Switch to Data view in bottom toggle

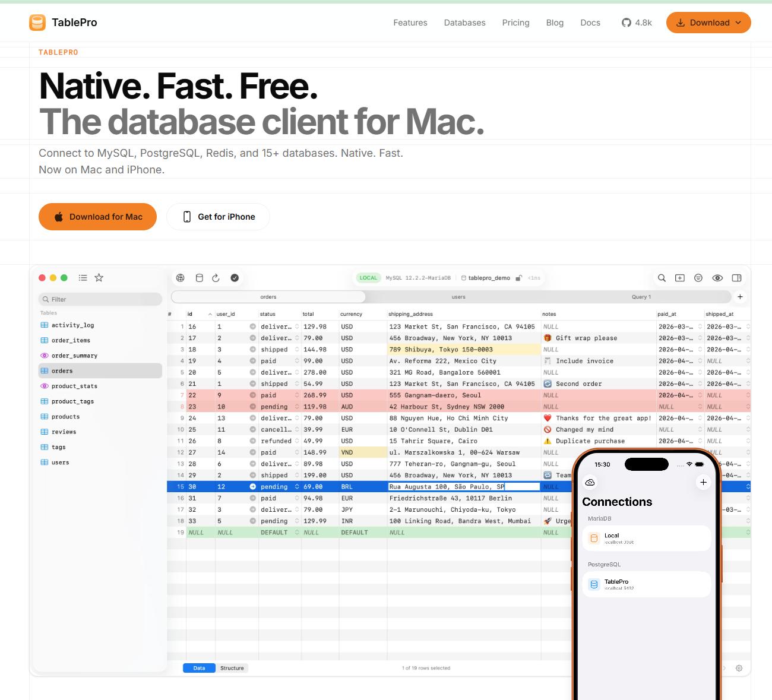tap(199, 668)
